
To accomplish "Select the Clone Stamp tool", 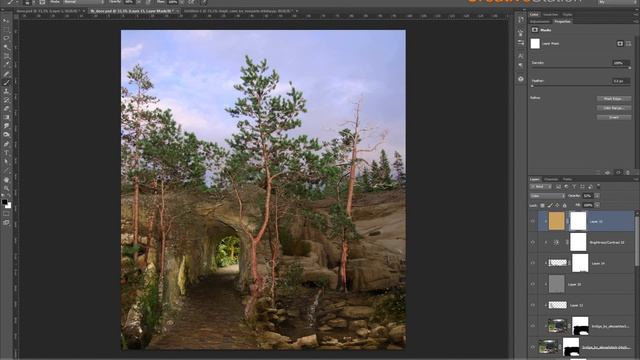I will pyautogui.click(x=6, y=91).
